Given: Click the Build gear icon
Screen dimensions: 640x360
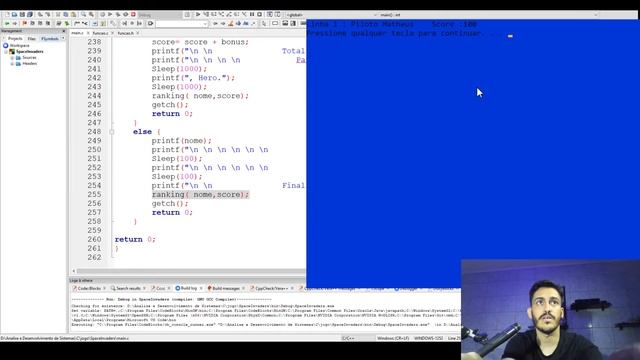Looking at the screenshot, I should (x=102, y=14).
